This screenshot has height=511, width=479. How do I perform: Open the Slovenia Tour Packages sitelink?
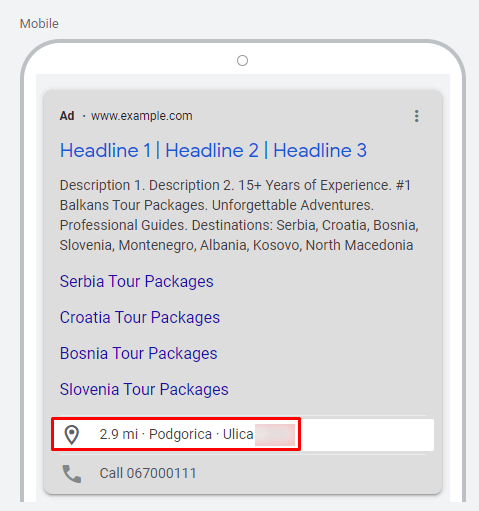coord(144,389)
